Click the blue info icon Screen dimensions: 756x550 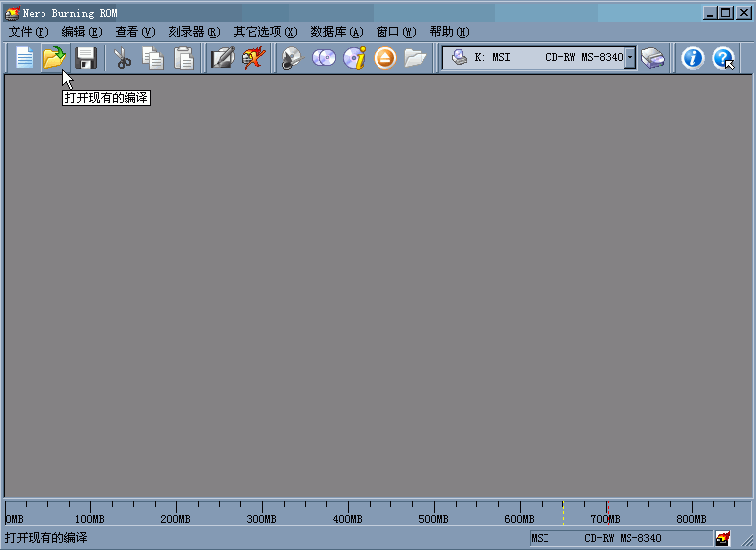(693, 58)
